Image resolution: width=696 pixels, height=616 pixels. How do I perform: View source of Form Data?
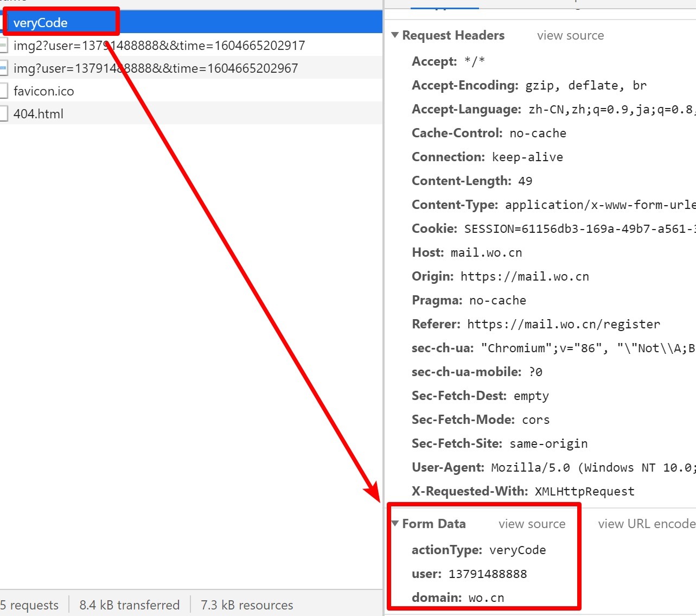tap(532, 524)
